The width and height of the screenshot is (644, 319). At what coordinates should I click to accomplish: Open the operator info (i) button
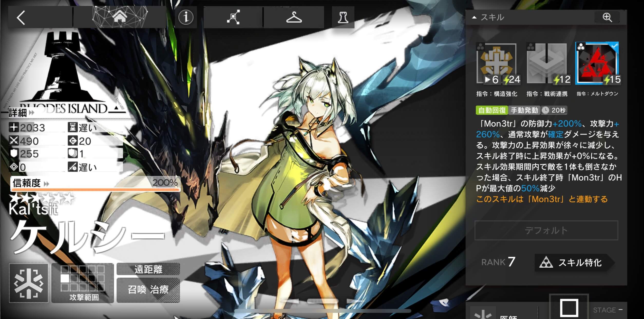click(x=186, y=17)
